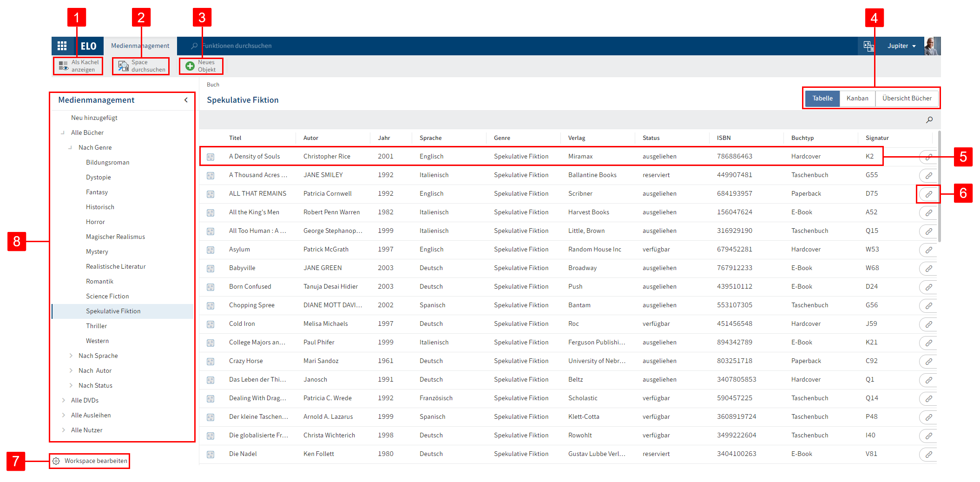Click the drag handle icon of A Density of Souls

(x=210, y=157)
